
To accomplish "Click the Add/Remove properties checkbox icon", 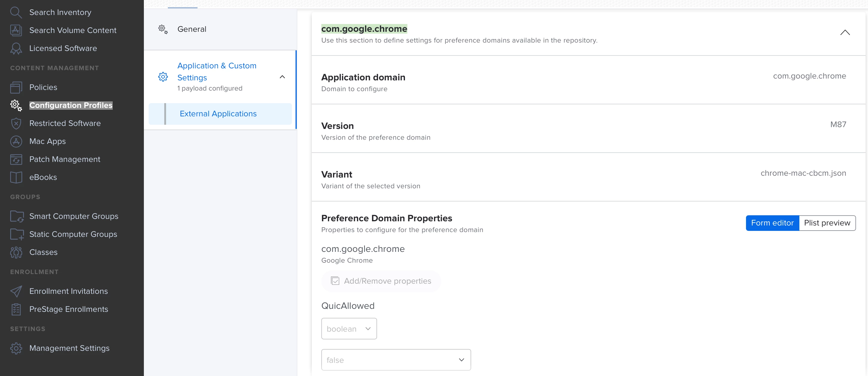I will coord(335,281).
